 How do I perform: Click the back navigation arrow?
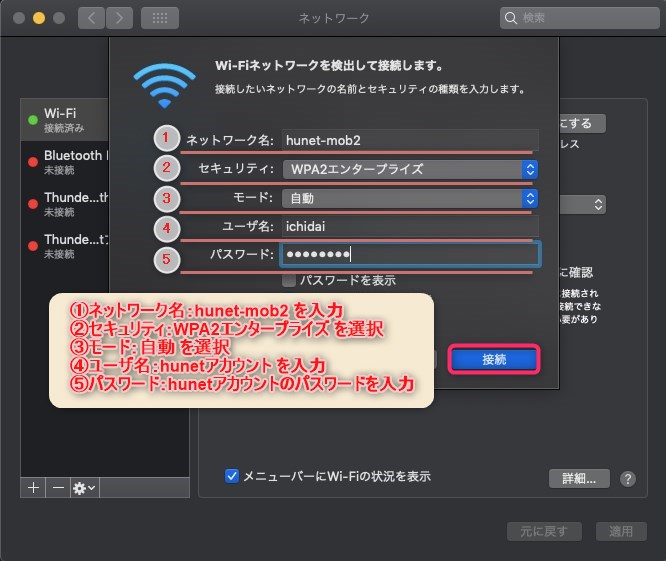pos(91,18)
